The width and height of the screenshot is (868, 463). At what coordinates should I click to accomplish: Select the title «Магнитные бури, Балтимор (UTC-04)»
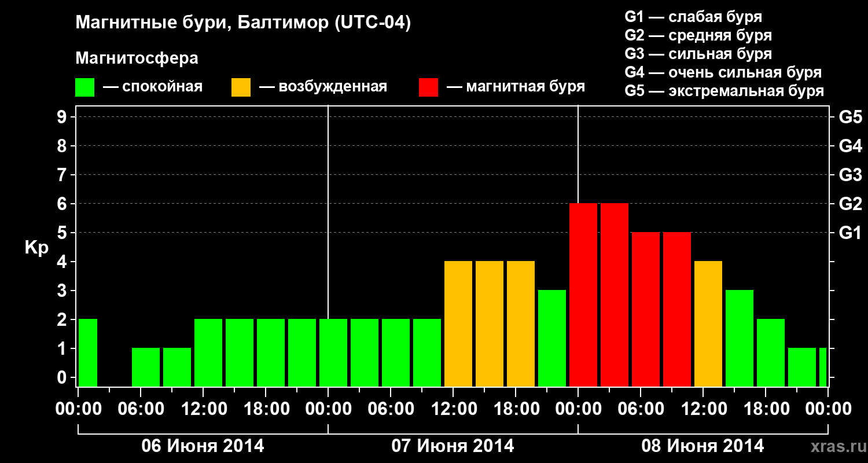[x=243, y=24]
